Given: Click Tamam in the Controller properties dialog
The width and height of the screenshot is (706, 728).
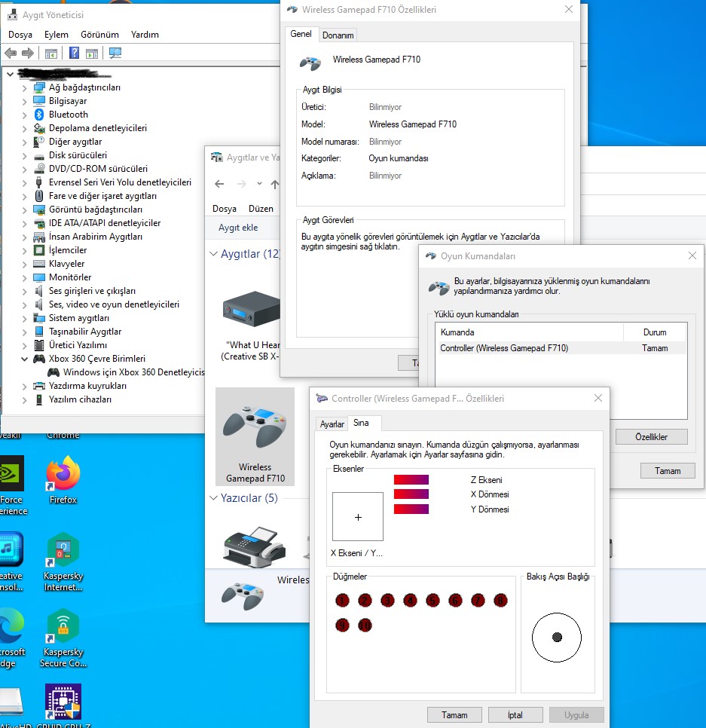Looking at the screenshot, I should coord(454,715).
